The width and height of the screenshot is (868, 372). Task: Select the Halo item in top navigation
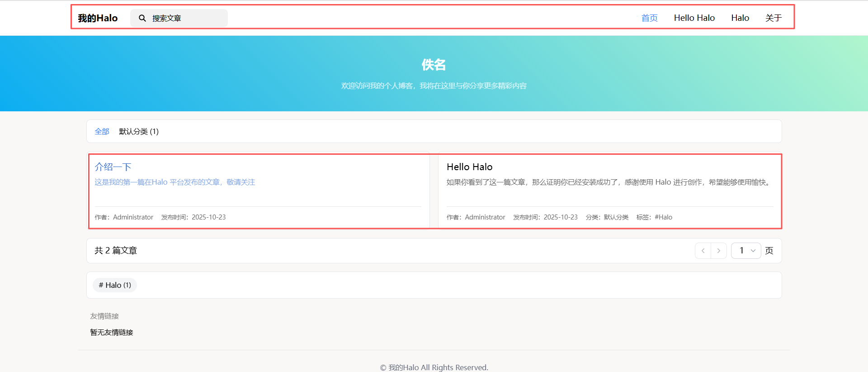tap(740, 18)
